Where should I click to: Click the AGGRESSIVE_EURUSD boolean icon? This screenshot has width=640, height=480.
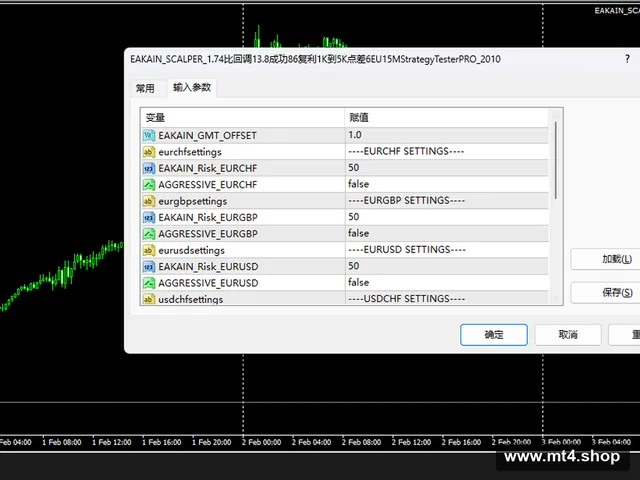coord(149,283)
